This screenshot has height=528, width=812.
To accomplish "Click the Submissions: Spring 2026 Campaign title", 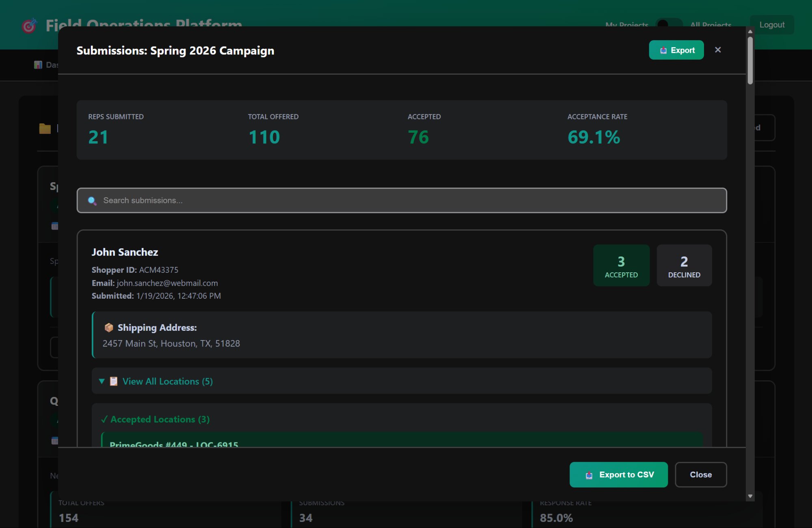I will click(175, 51).
